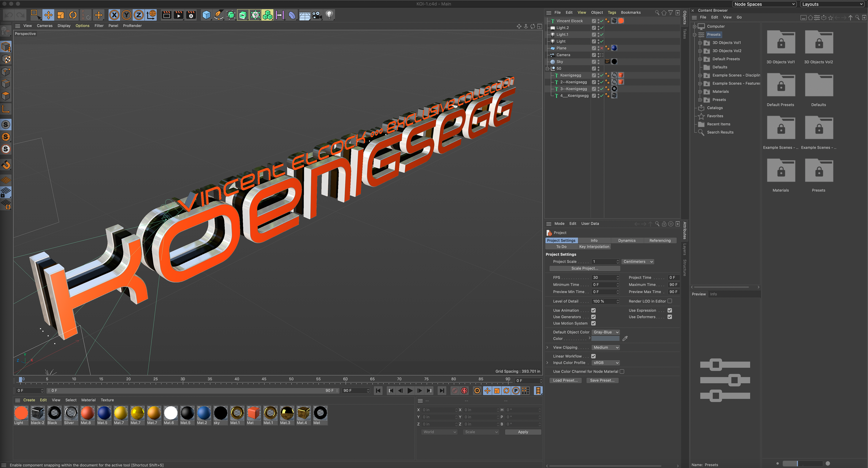Click the Save Preset... button
This screenshot has width=868, height=468.
(x=602, y=380)
